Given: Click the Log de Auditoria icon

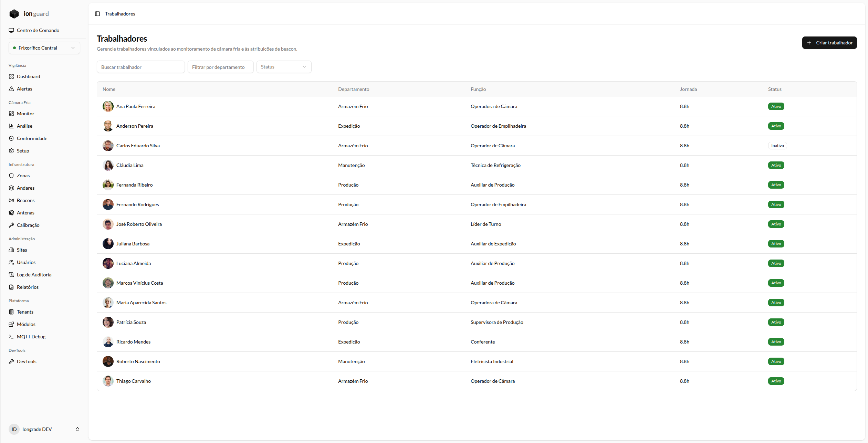Looking at the screenshot, I should [x=11, y=275].
